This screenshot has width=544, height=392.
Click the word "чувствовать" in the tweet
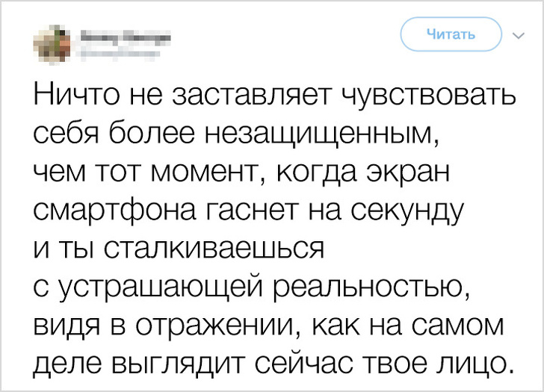(428, 97)
